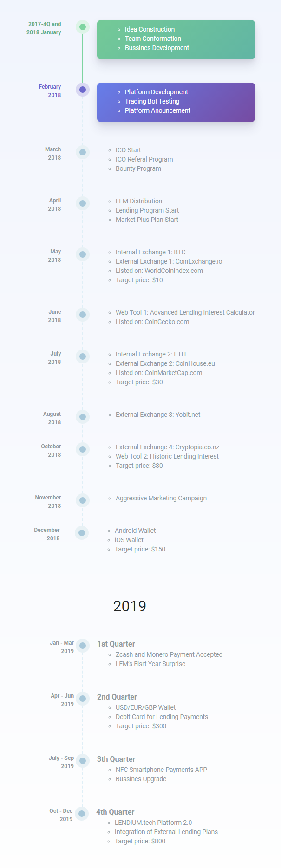Click "Aggressive Marketing Campaign" item
Screen dimensions: 281x868
161,498
